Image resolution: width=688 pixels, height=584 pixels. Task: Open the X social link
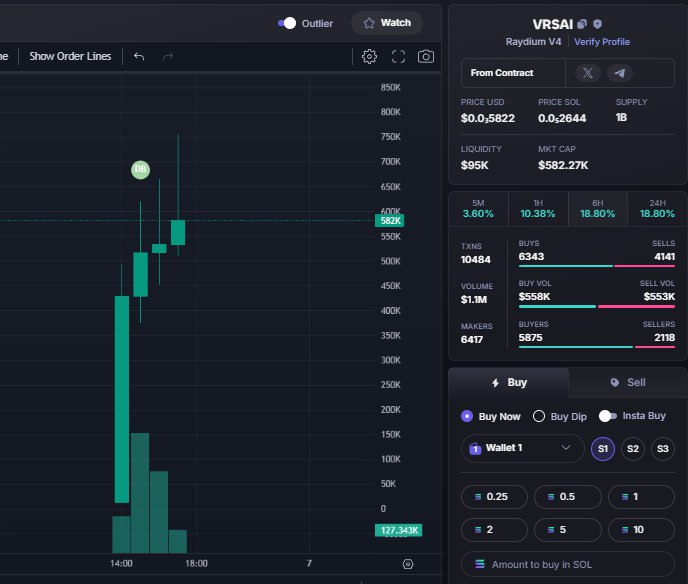click(588, 73)
